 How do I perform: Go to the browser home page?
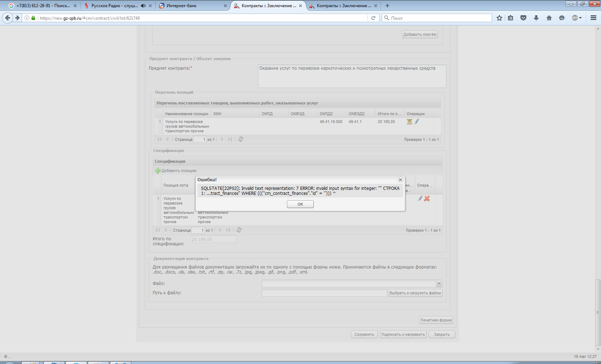549,18
